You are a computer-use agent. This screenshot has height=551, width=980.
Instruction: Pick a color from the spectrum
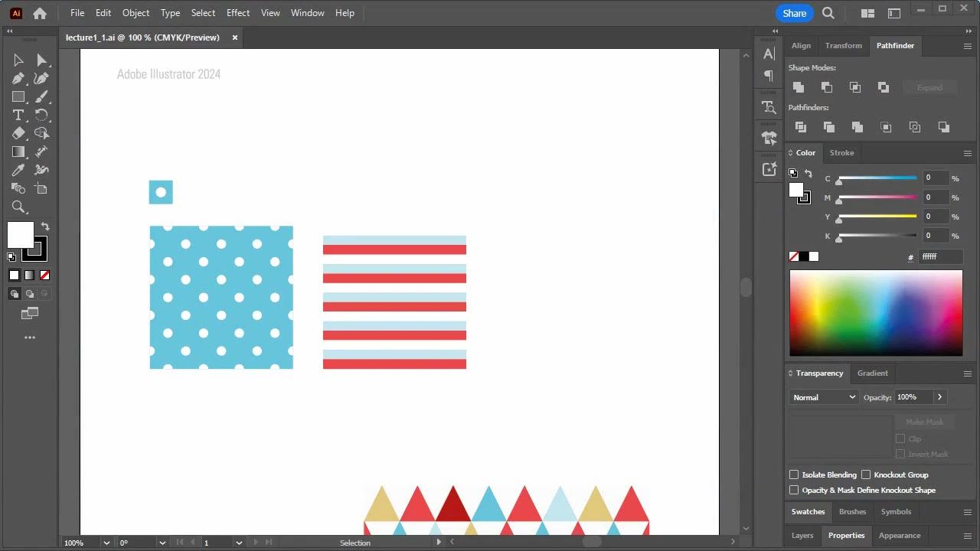point(876,313)
